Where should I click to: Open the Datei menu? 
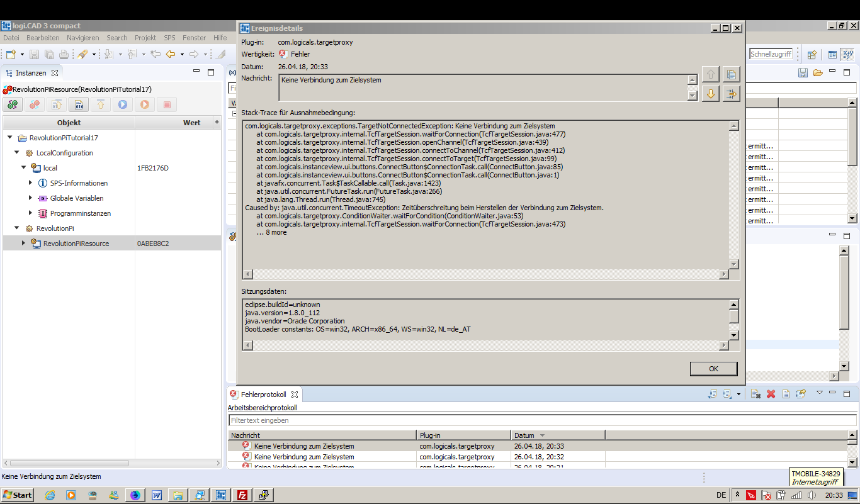click(11, 38)
